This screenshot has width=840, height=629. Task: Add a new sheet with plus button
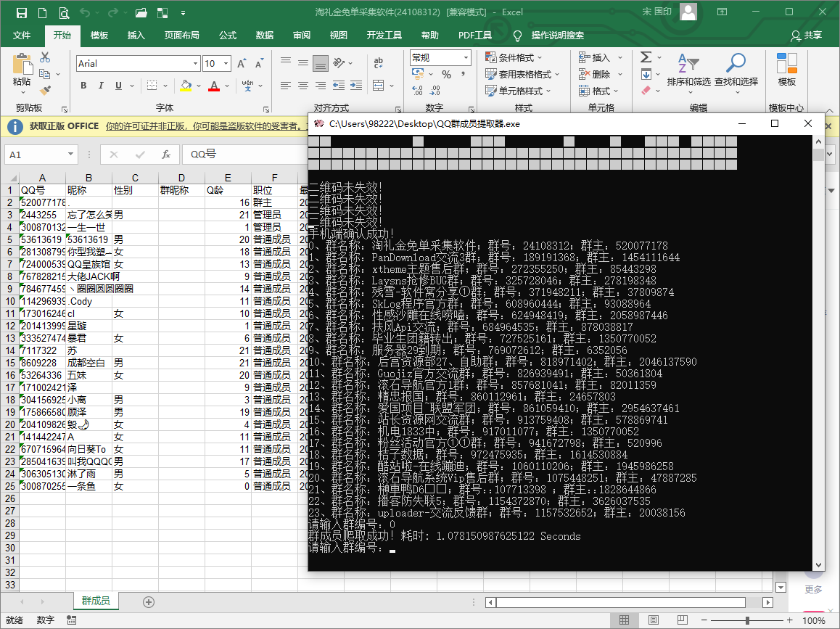[149, 601]
